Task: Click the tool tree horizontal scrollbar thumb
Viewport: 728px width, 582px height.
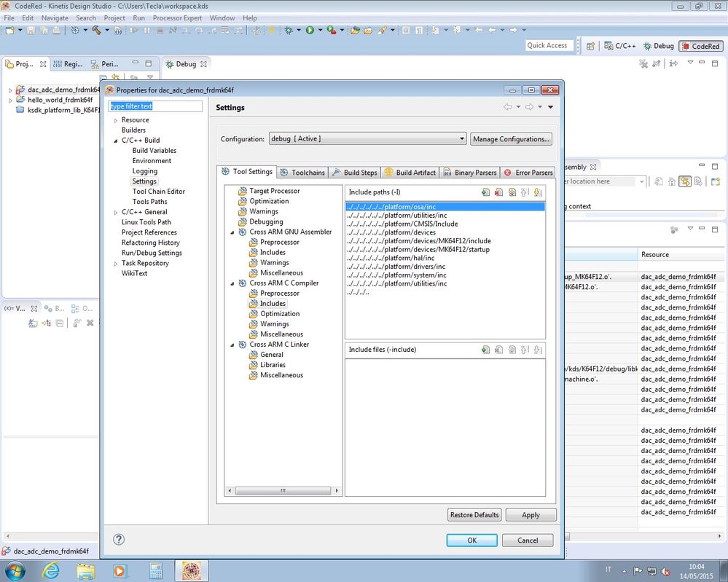Action: pos(283,490)
